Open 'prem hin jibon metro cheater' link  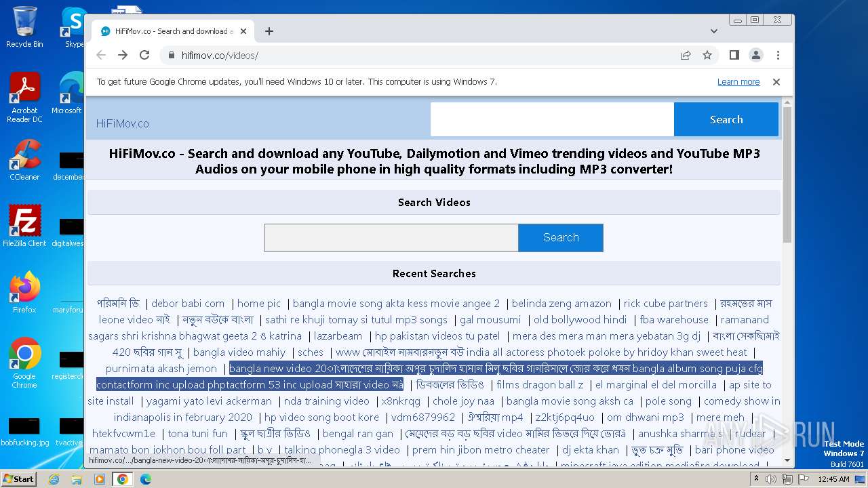click(x=481, y=450)
